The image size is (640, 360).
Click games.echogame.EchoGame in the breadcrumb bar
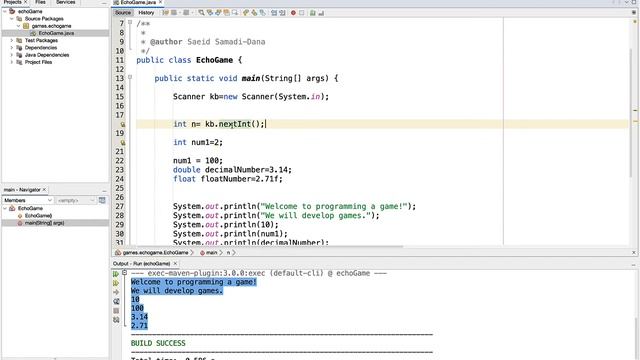[x=156, y=253]
